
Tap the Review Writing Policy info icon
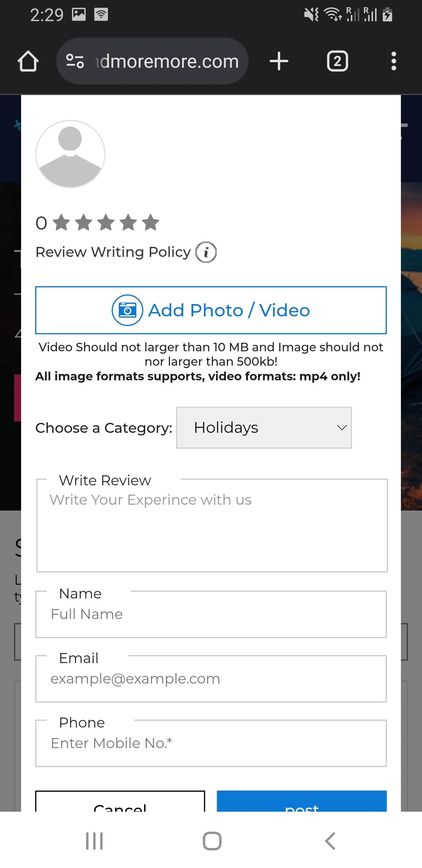tap(206, 252)
